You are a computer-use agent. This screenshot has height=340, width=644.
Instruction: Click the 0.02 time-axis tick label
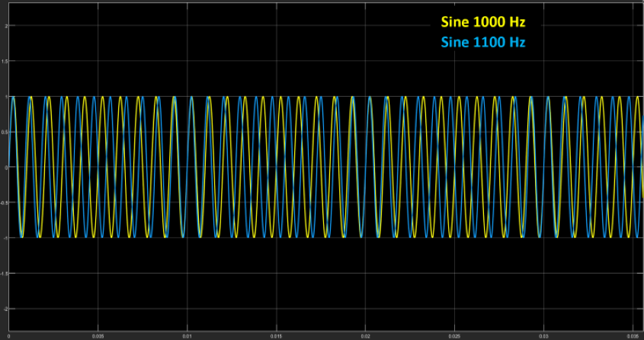(x=365, y=335)
